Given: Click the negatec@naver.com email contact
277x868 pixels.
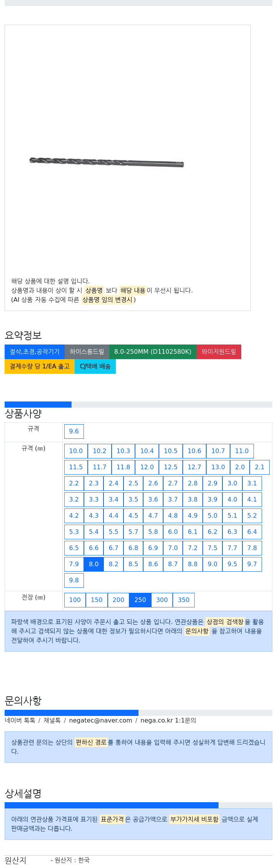Looking at the screenshot, I should pos(100,721).
